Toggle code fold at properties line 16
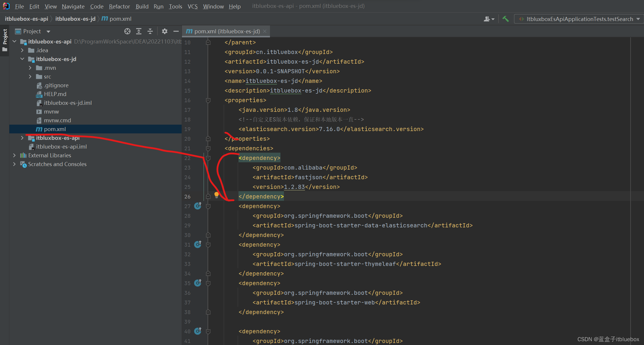 click(208, 100)
